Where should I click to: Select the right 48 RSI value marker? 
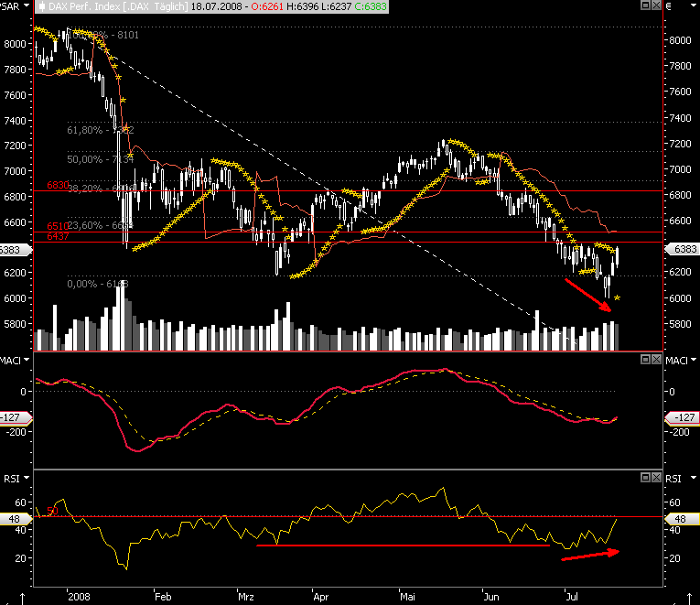pos(682,519)
